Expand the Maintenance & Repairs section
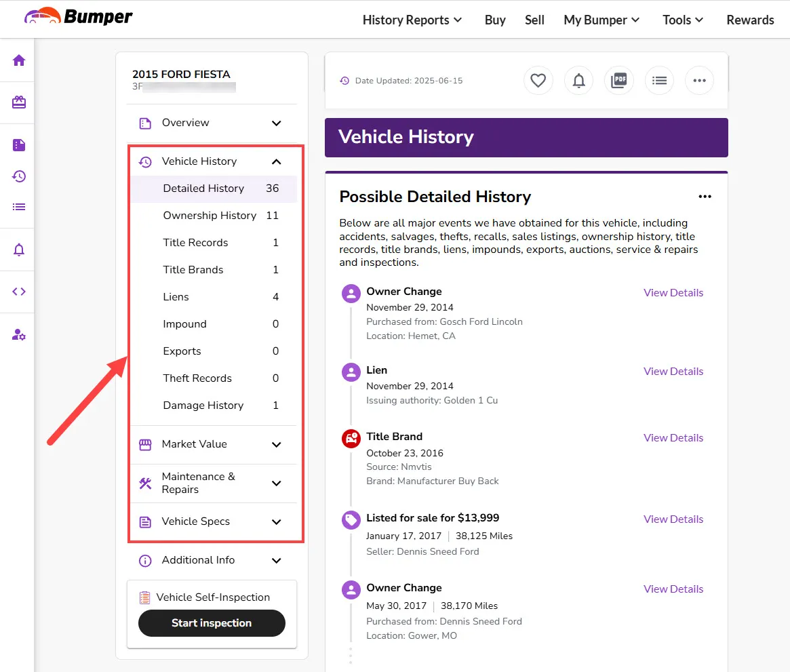Image resolution: width=790 pixels, height=672 pixels. 276,483
